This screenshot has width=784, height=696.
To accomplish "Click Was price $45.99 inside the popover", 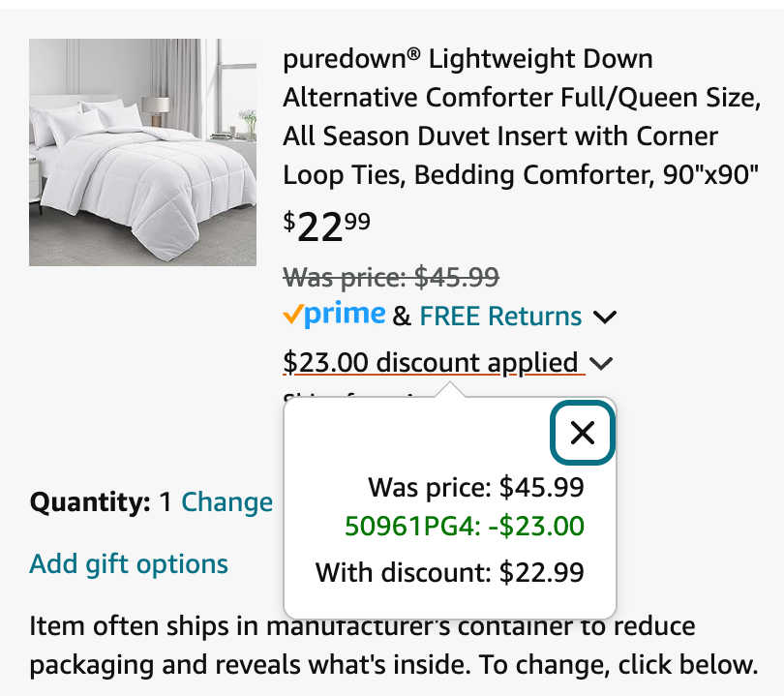I will click(x=476, y=487).
